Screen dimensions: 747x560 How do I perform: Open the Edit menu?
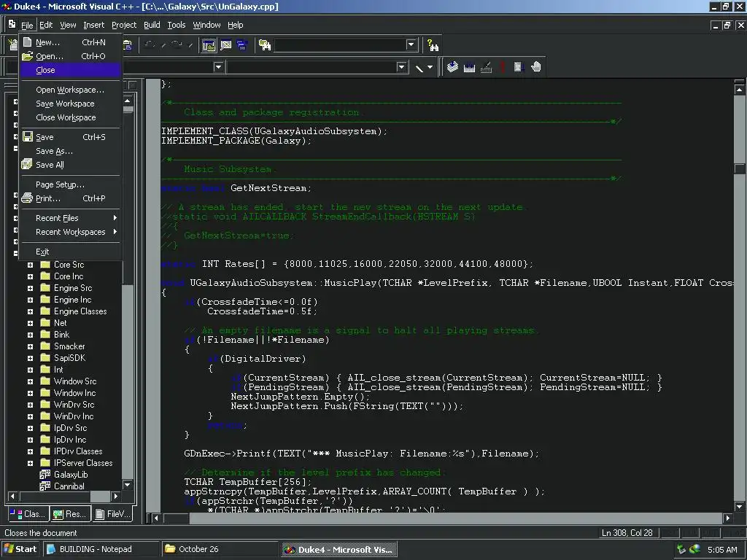pyautogui.click(x=46, y=25)
